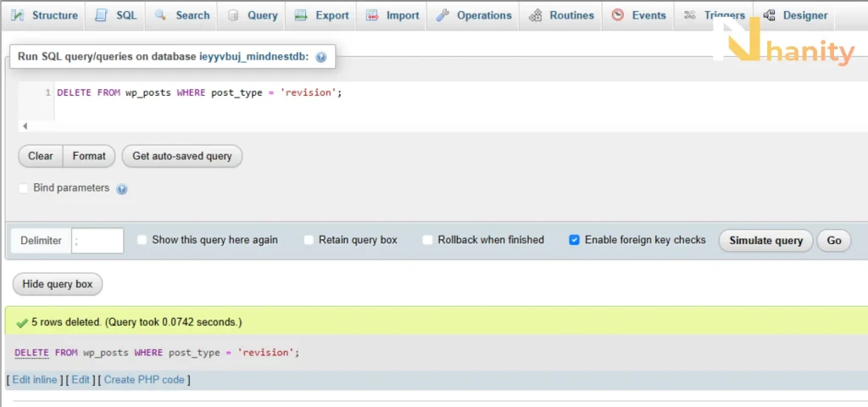
Task: Click the Clear button
Action: coord(41,156)
